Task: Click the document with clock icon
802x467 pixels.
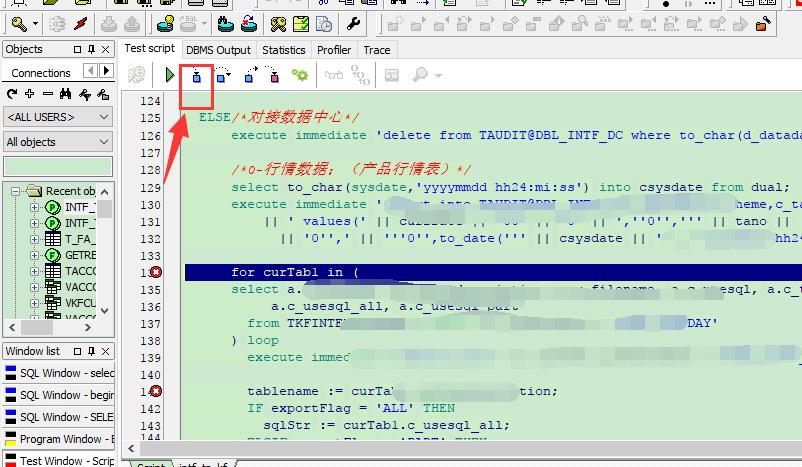Action: [324, 24]
